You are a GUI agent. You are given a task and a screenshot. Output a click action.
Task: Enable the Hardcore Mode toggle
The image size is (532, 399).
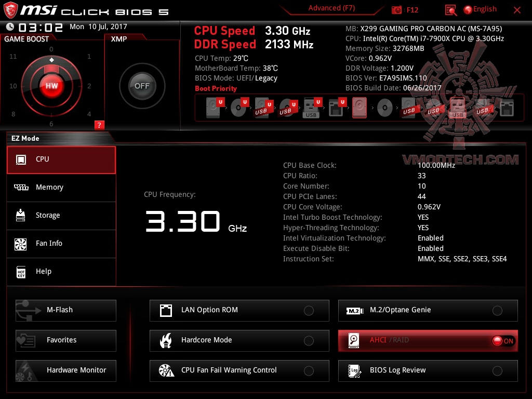pos(309,341)
